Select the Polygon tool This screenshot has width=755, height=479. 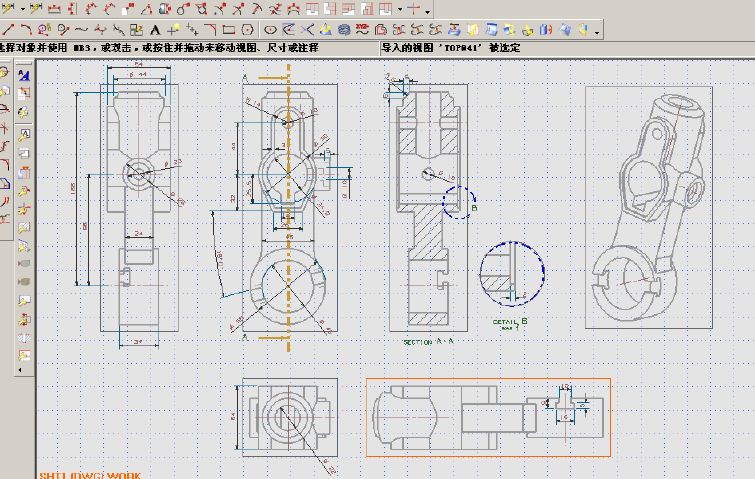point(247,30)
